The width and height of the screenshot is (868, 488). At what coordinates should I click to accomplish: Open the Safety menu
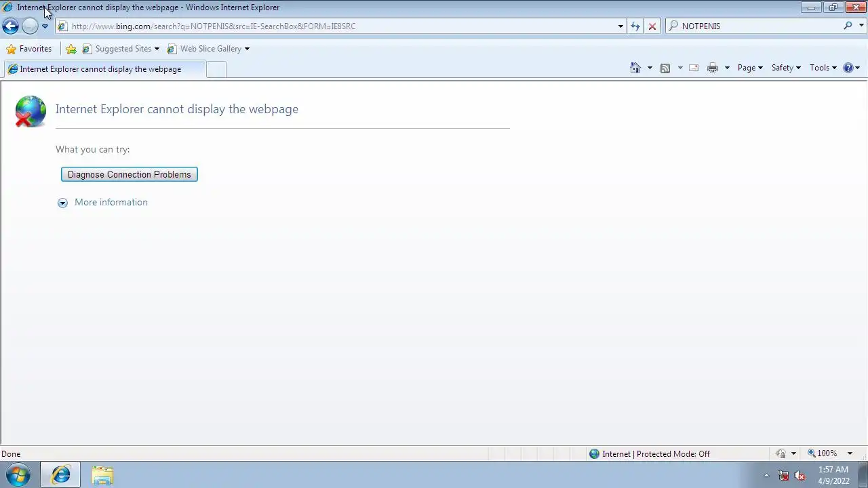pyautogui.click(x=786, y=68)
